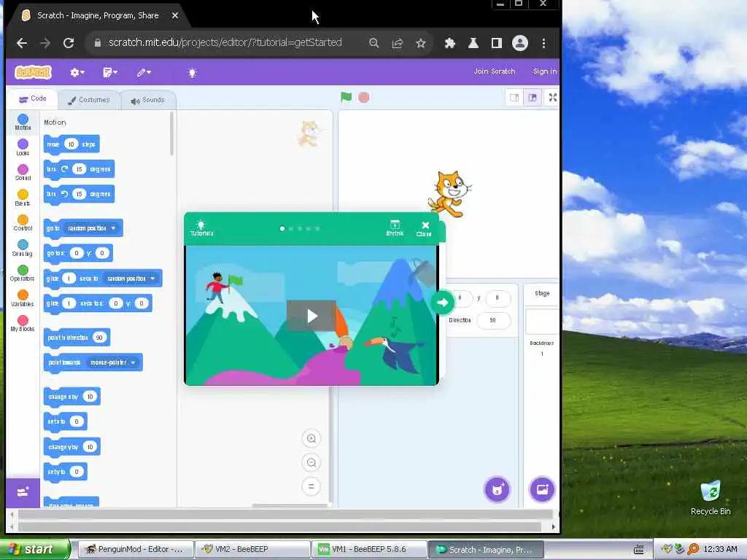Open the Scratch settings gear menu
This screenshot has width=747, height=560.
coord(77,72)
